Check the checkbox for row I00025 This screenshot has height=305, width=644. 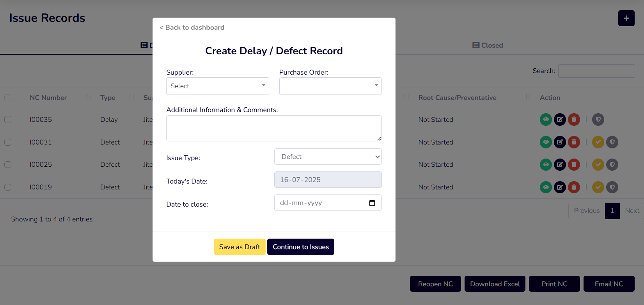(8, 164)
